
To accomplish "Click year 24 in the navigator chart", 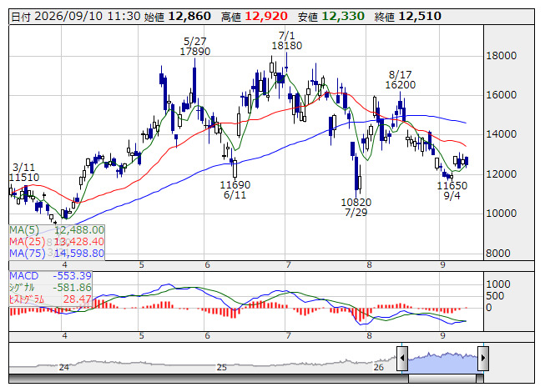I will [x=64, y=367].
